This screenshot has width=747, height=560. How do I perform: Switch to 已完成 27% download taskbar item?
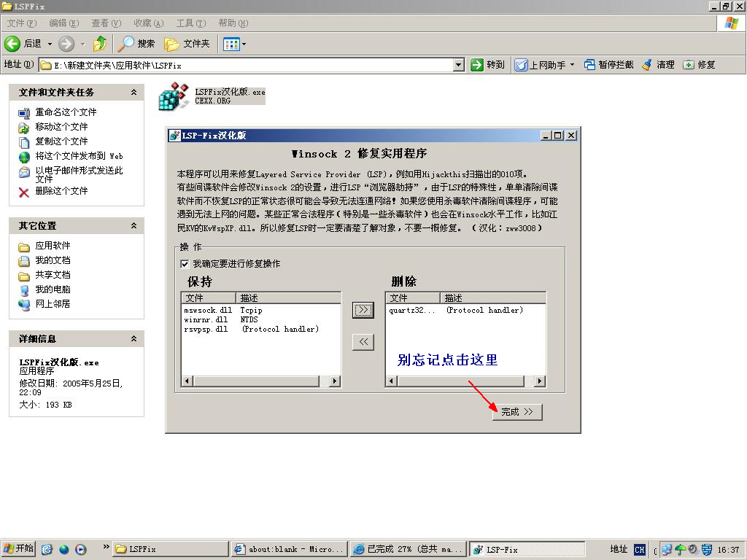coord(409,549)
